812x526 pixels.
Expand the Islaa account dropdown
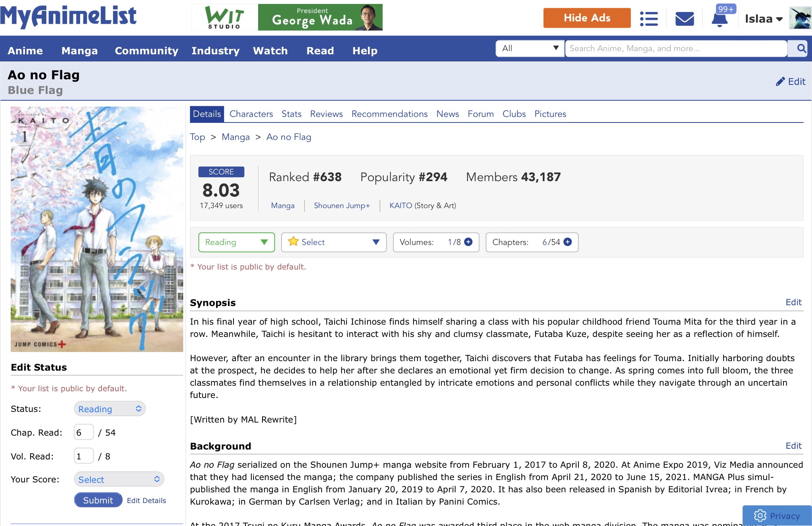tap(763, 19)
